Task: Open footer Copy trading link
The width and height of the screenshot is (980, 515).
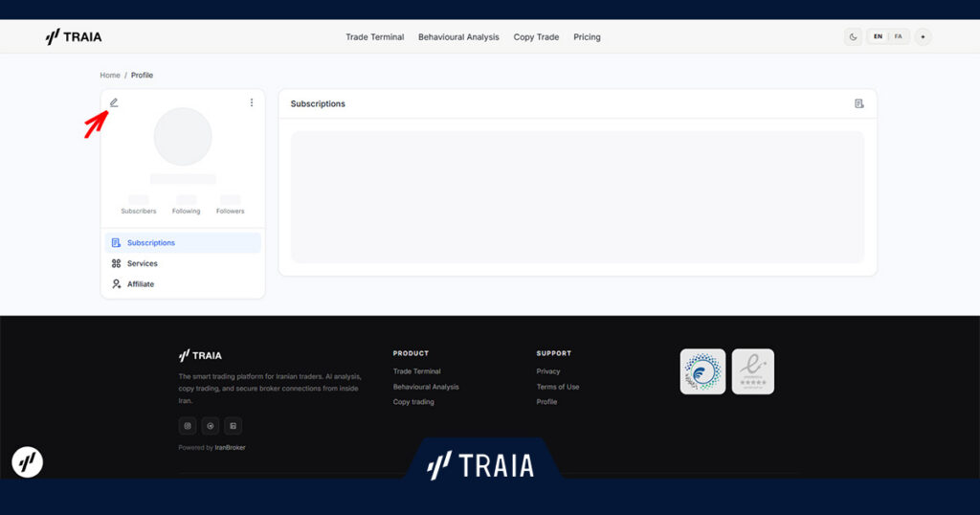Action: [x=413, y=402]
